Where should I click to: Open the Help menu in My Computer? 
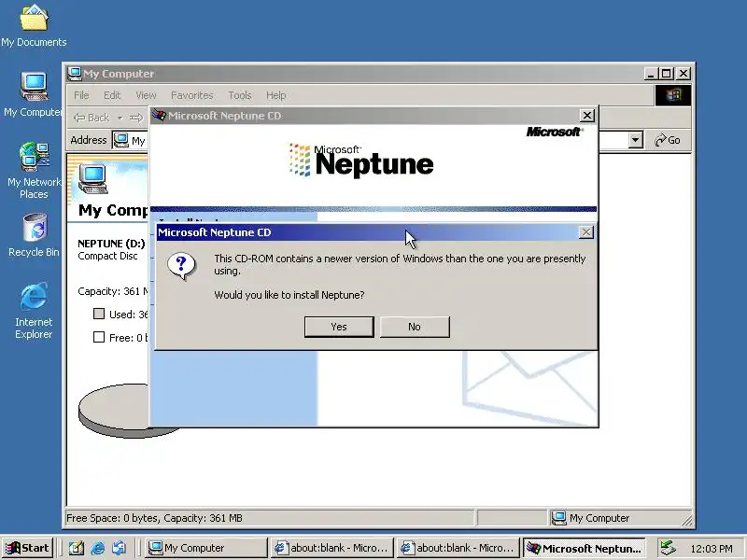[x=275, y=95]
